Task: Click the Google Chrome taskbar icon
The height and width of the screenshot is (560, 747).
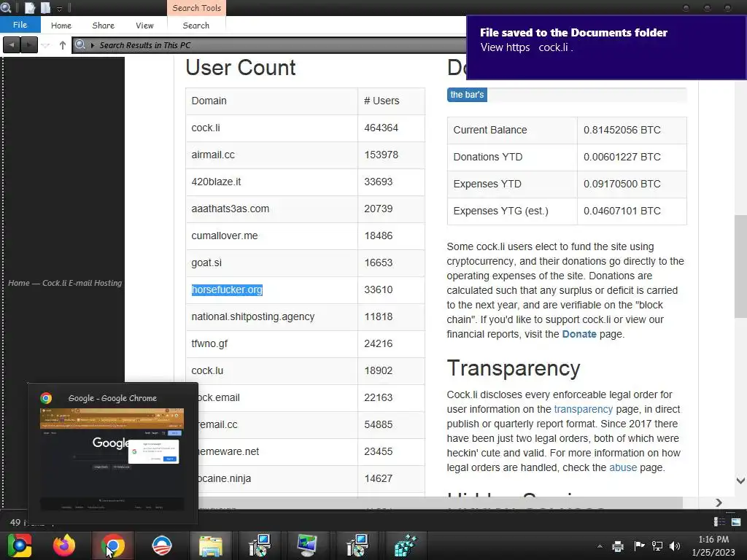Action: click(113, 545)
